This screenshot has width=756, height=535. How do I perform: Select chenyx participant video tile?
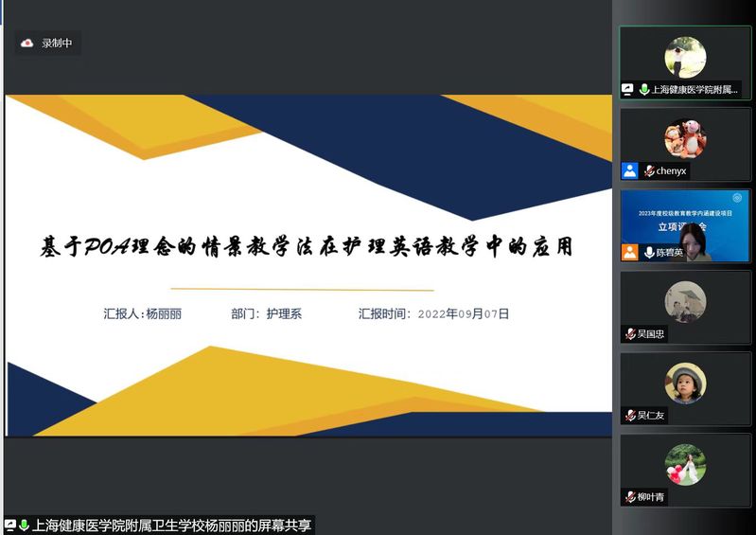click(x=685, y=140)
